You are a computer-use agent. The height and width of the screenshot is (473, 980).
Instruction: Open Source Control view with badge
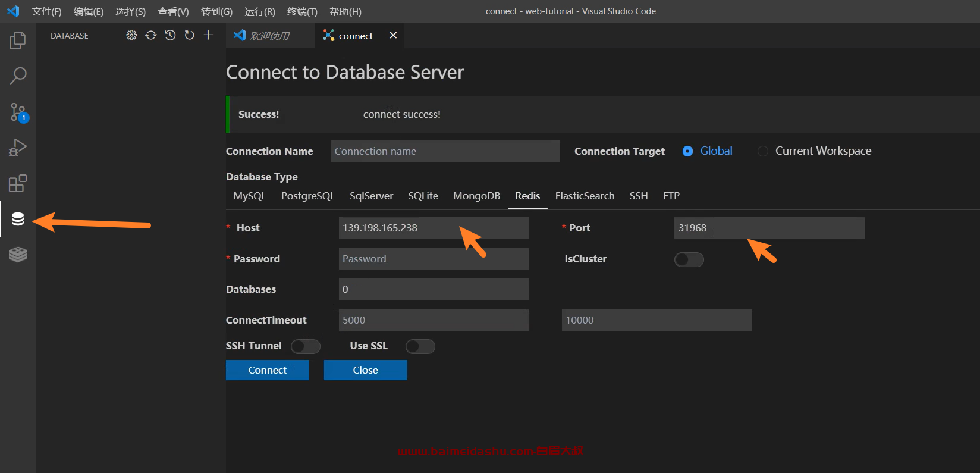[x=18, y=112]
